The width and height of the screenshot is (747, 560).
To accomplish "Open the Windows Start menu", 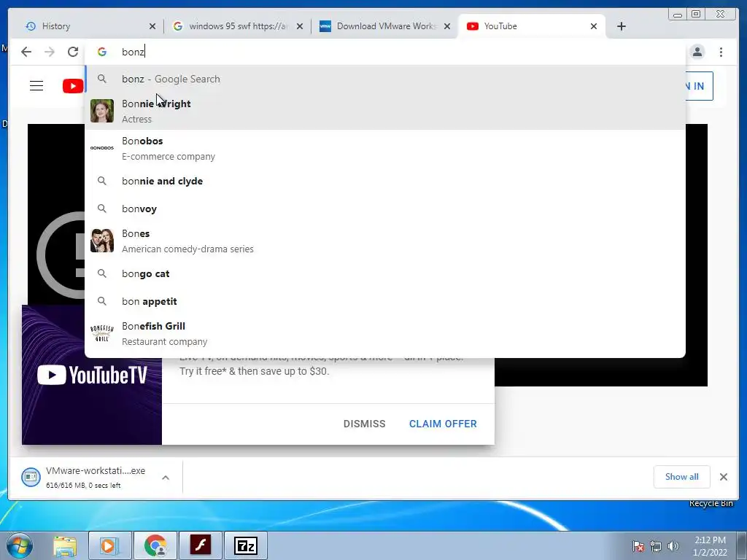I will [20, 545].
